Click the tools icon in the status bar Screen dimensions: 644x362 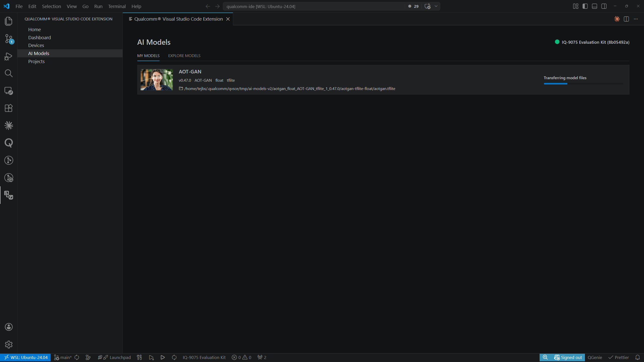coord(139,357)
